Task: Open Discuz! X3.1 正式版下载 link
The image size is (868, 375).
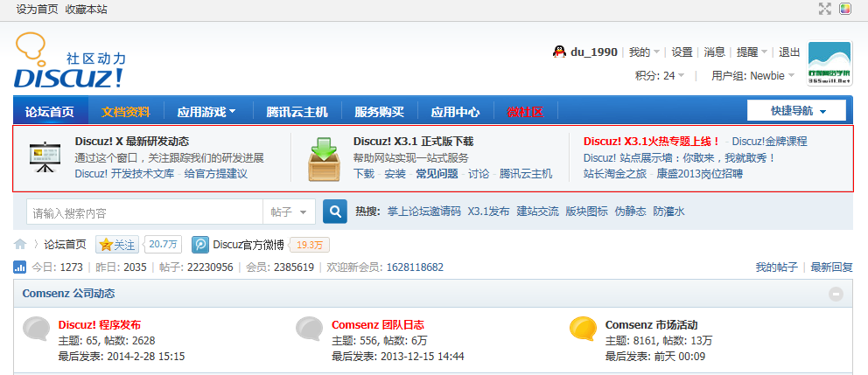Action: [x=414, y=142]
